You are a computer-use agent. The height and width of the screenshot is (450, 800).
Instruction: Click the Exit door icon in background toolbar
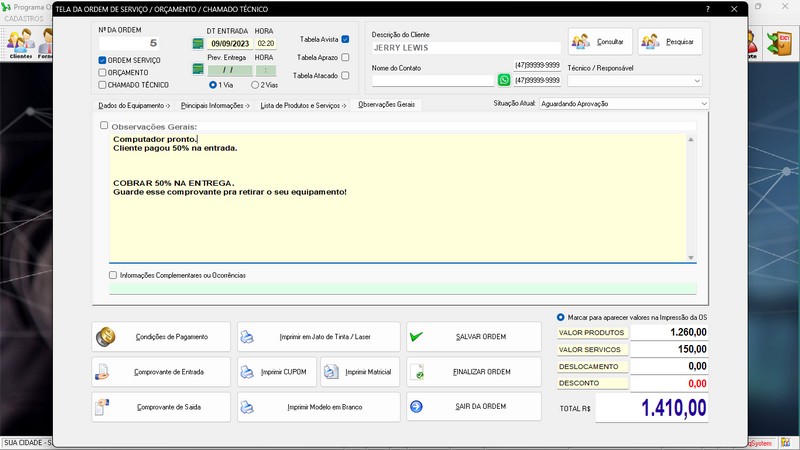(x=781, y=43)
